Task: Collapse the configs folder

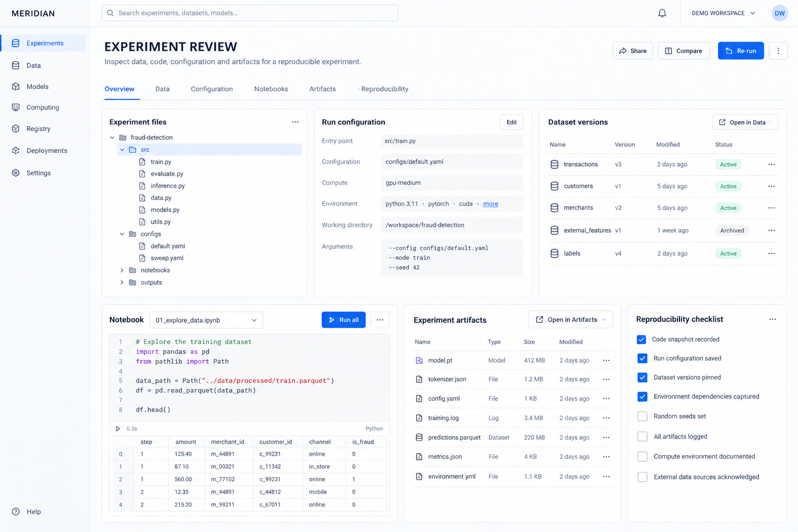Action: pyautogui.click(x=122, y=234)
